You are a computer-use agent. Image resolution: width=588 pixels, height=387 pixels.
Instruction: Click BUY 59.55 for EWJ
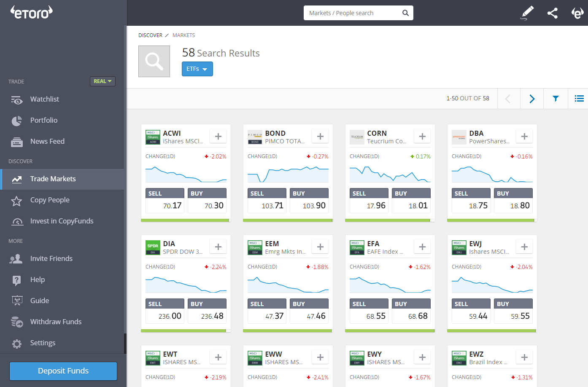click(x=513, y=311)
